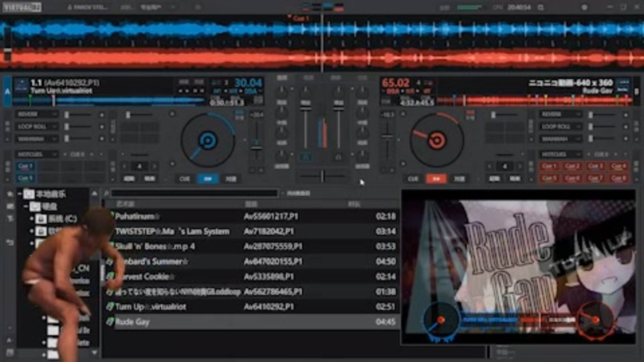Image resolution: width=644 pixels, height=362 pixels.
Task: Click the sync button right of the red play
Action: click(459, 179)
